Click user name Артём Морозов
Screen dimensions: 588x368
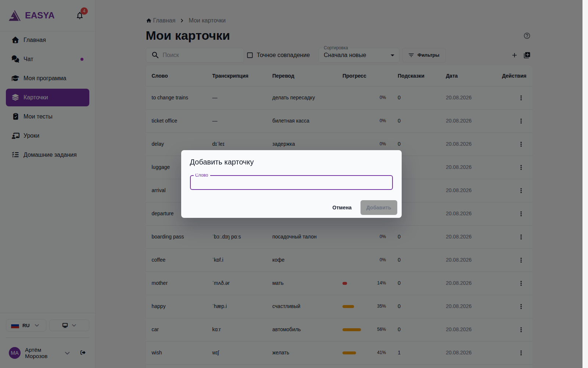(36, 353)
